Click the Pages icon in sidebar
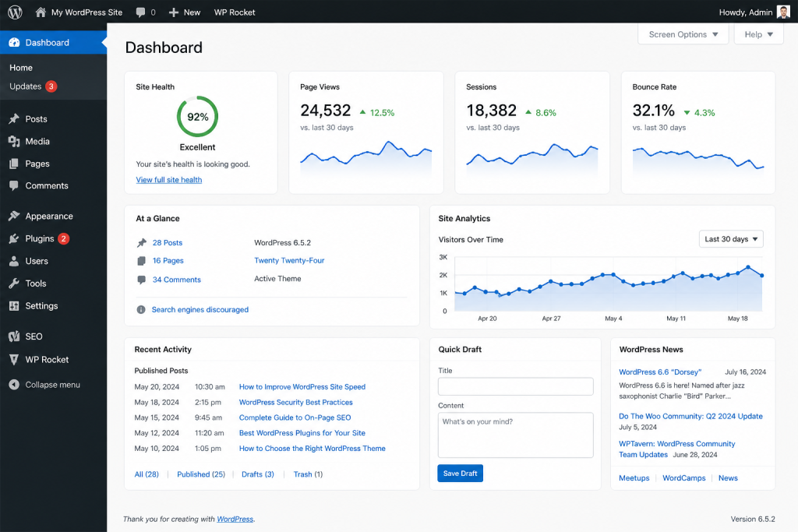The width and height of the screenshot is (798, 532). pyautogui.click(x=14, y=164)
